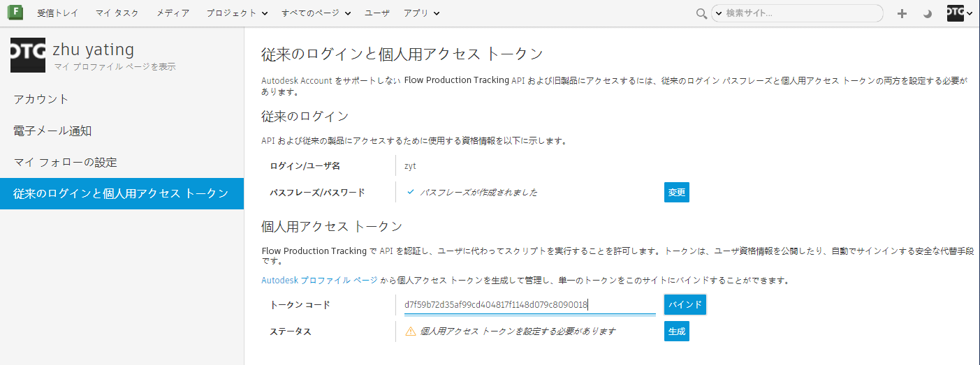
Task: Open マイ タスク in the top bar
Action: (117, 13)
